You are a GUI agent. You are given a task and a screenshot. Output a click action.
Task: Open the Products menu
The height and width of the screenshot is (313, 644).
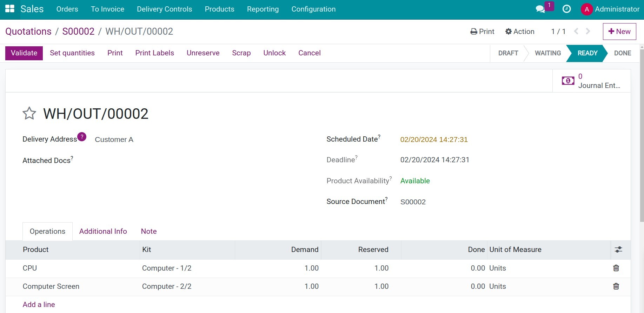pos(220,9)
